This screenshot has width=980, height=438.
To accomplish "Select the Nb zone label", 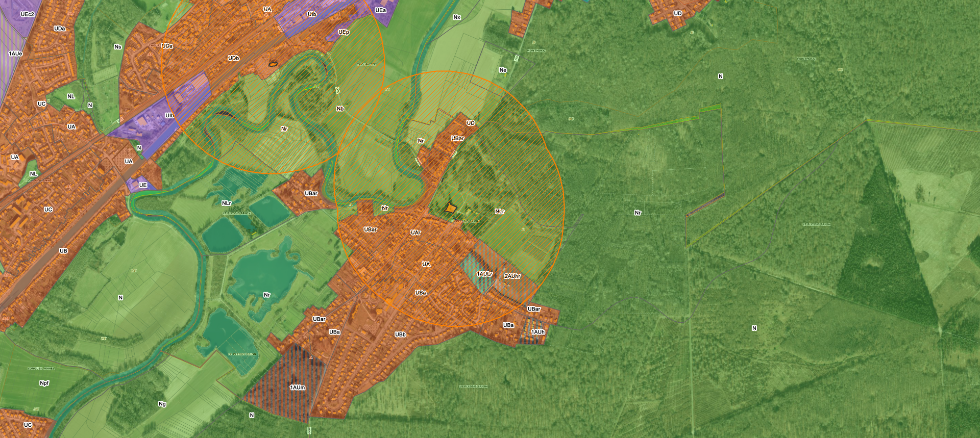I will point(340,109).
